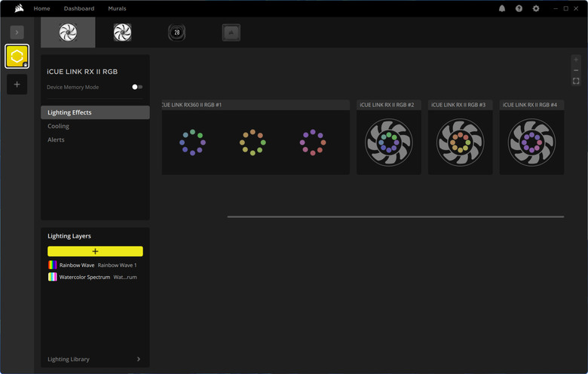Open the Lighting Library link
This screenshot has width=588, height=374.
click(x=69, y=359)
